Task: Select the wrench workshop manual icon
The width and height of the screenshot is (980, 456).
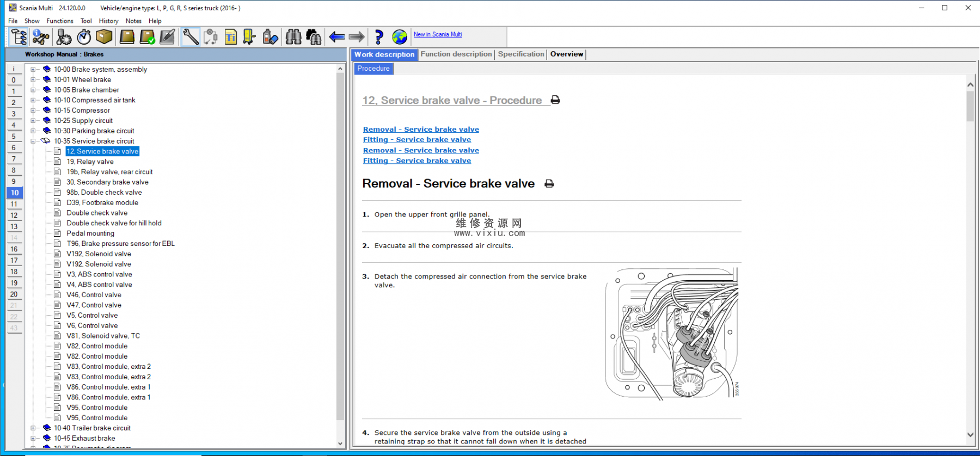Action: 190,37
